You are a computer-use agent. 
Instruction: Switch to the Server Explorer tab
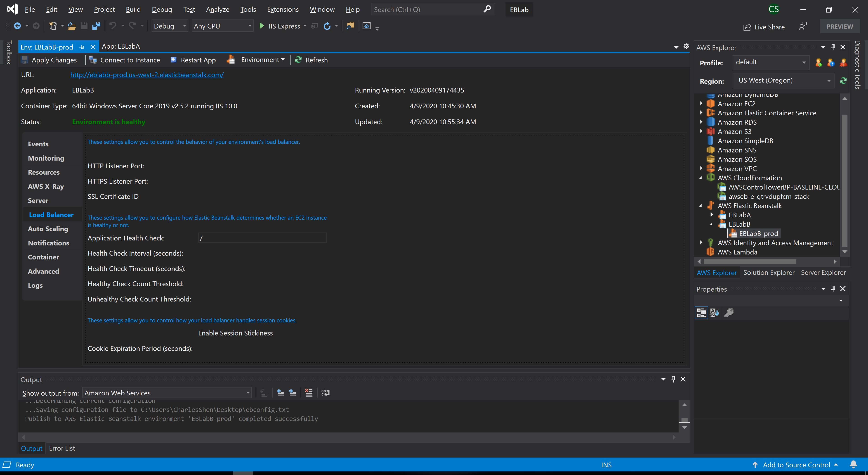pos(823,272)
